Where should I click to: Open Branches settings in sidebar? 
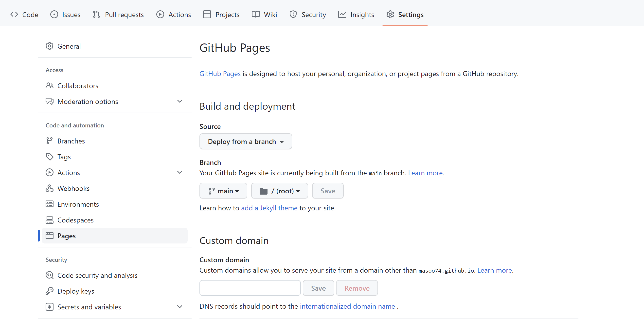click(x=114, y=141)
